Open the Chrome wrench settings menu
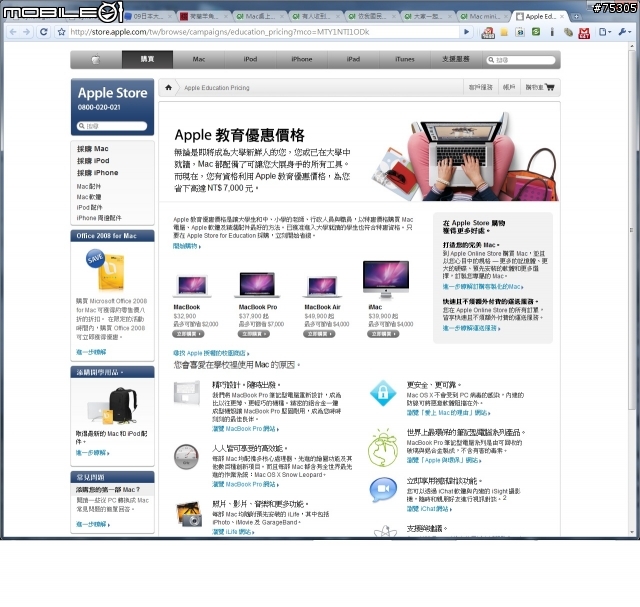640x607 pixels. (x=624, y=32)
